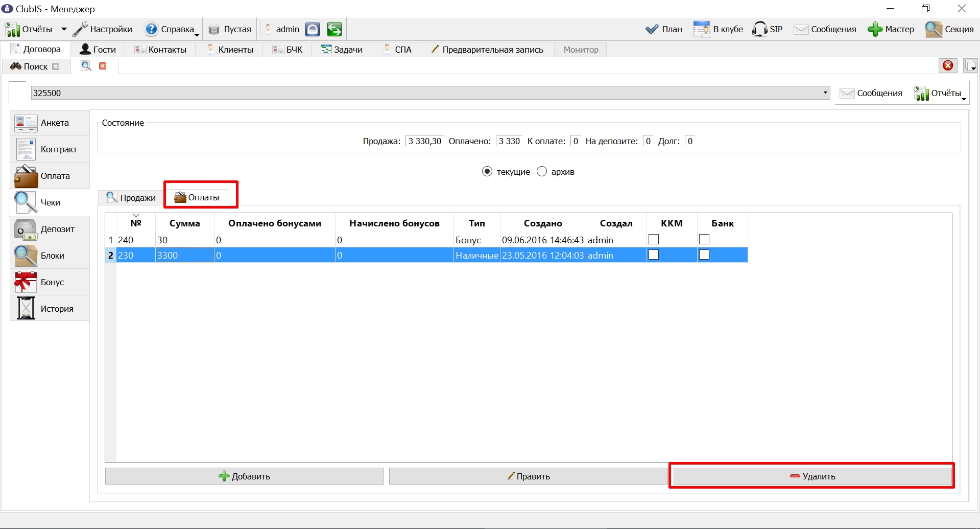
Task: Open contract Сообщения envelope button
Action: (871, 93)
